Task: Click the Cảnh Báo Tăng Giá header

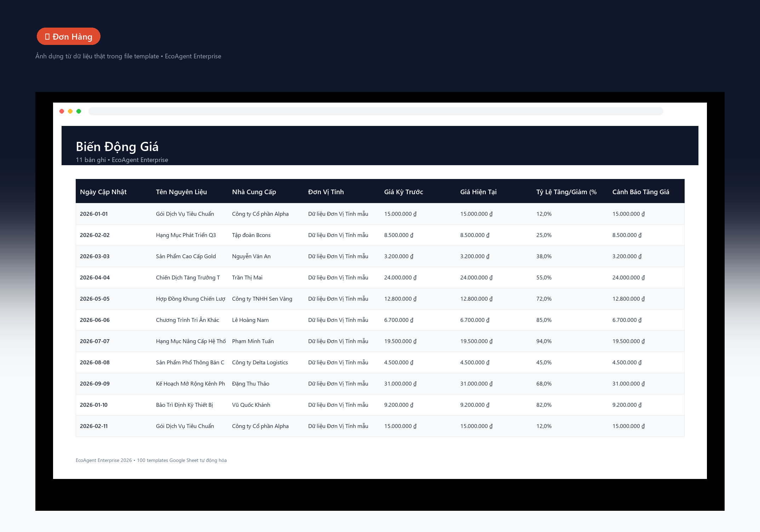Action: coord(641,192)
